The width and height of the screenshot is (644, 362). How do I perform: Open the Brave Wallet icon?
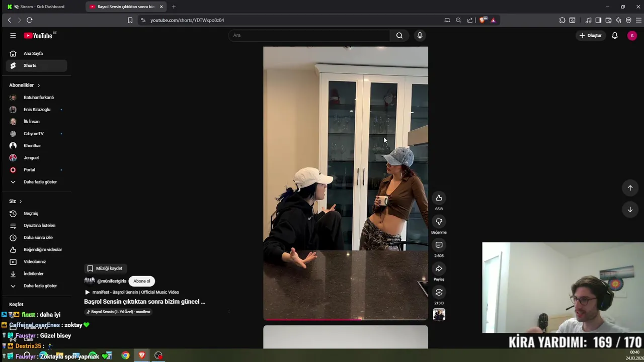[x=608, y=20]
